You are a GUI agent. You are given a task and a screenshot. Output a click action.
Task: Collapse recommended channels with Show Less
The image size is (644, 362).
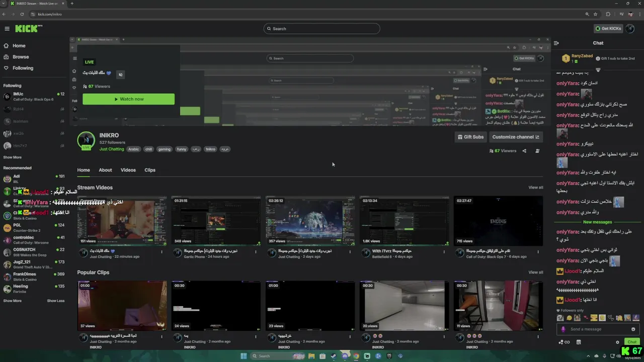56,301
